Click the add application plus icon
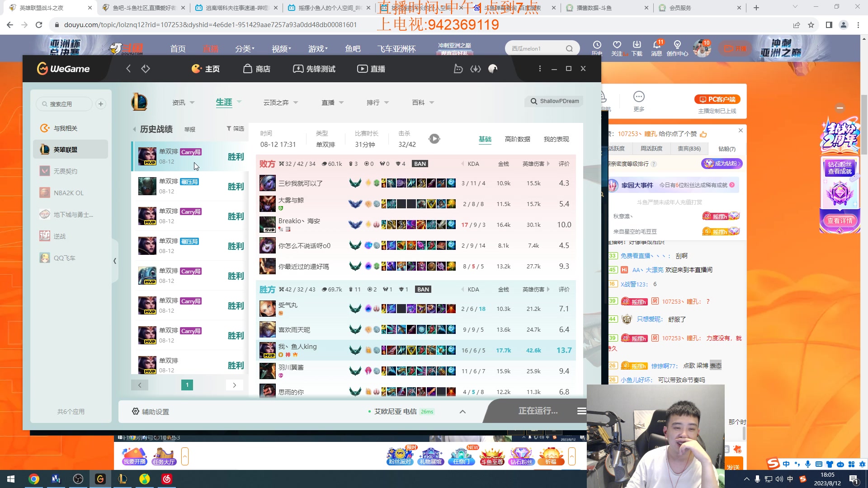This screenshot has width=868, height=488. [x=101, y=104]
